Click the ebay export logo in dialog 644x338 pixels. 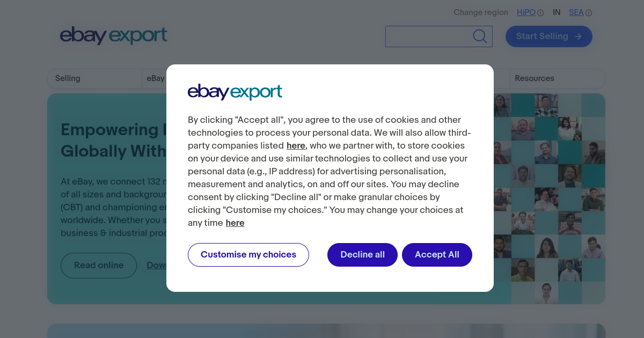[x=235, y=92]
